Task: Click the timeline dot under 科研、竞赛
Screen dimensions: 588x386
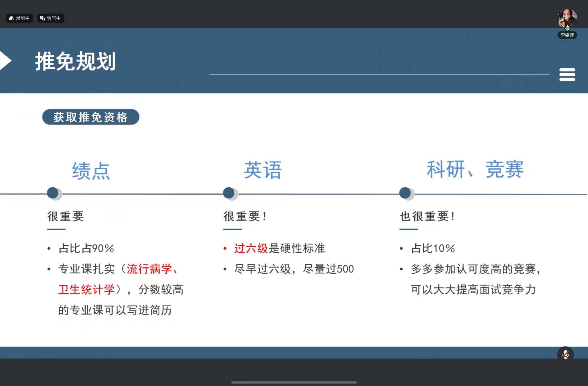Action: pos(405,193)
